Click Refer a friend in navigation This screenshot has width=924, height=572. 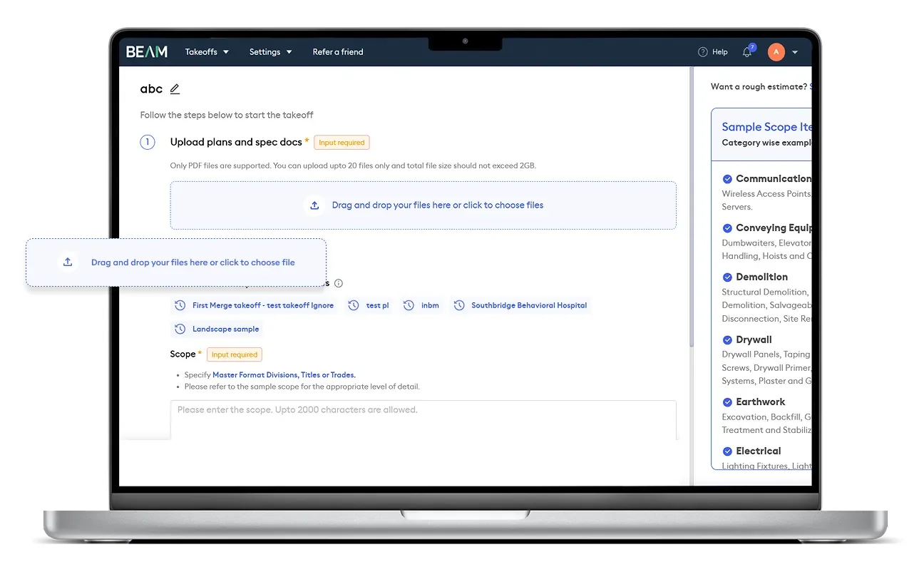(338, 52)
